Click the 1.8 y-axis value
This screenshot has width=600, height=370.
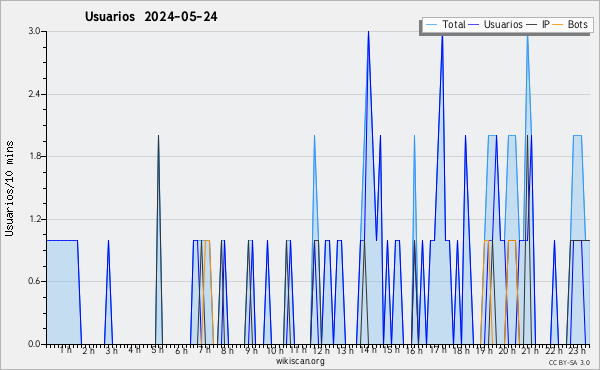(x=34, y=156)
